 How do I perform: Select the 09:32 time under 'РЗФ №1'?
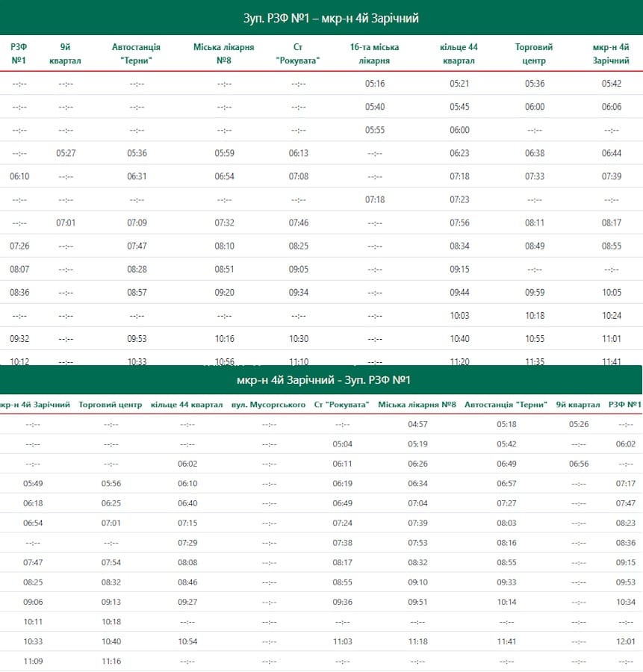tap(19, 338)
